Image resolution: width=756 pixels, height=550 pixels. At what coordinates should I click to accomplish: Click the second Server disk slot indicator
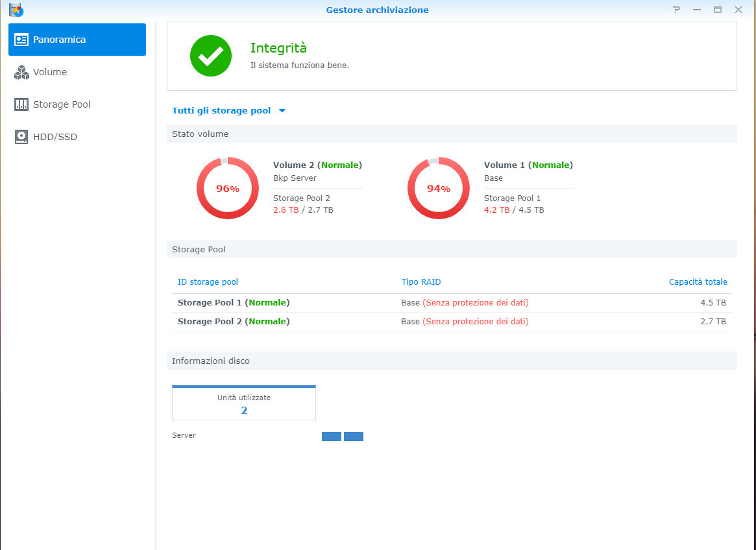pyautogui.click(x=354, y=436)
